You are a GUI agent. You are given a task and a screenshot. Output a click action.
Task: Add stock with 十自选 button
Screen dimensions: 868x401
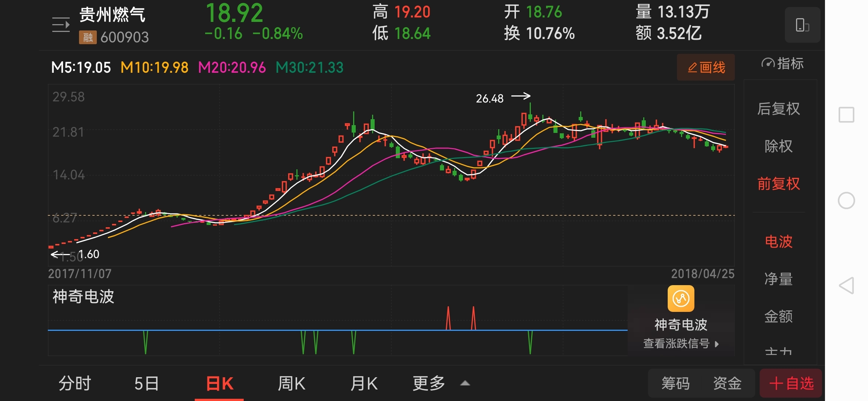[791, 383]
